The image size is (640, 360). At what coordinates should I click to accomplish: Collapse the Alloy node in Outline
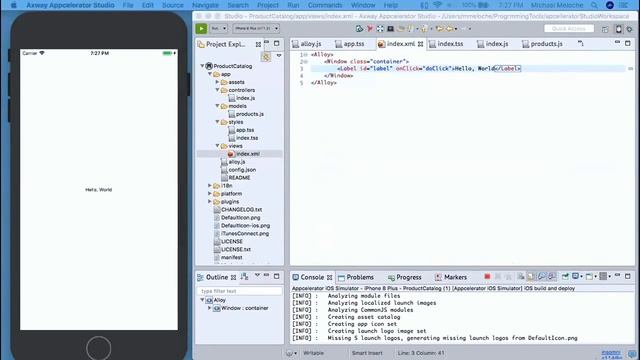(202, 300)
